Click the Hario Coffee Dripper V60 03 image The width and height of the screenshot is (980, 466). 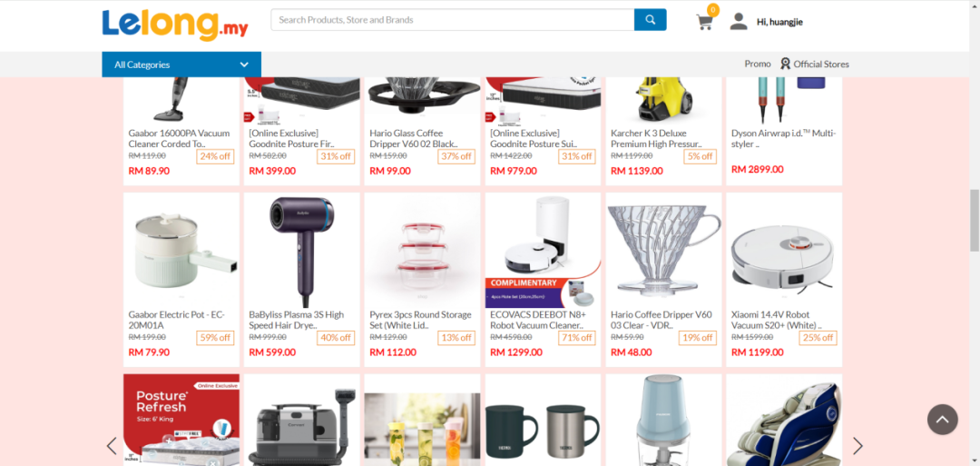663,250
